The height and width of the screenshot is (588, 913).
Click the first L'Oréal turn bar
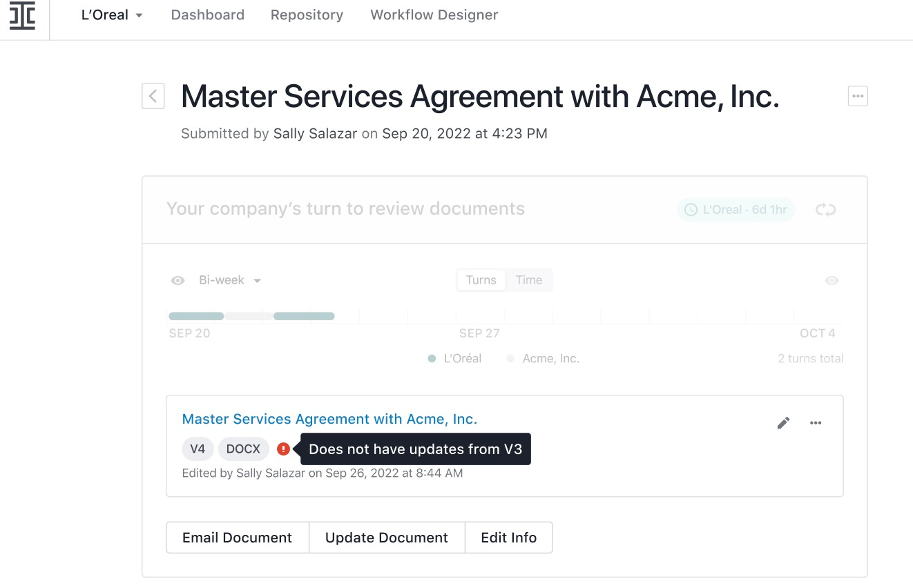tap(196, 316)
